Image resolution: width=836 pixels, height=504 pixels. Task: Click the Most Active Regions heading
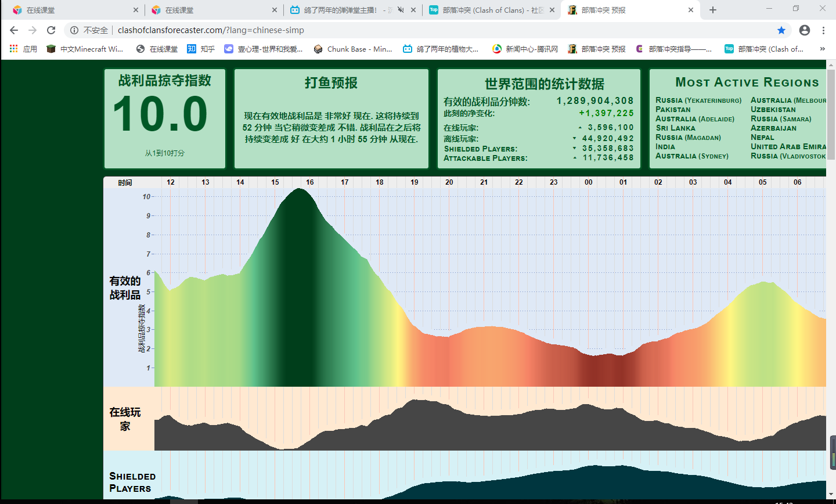747,82
